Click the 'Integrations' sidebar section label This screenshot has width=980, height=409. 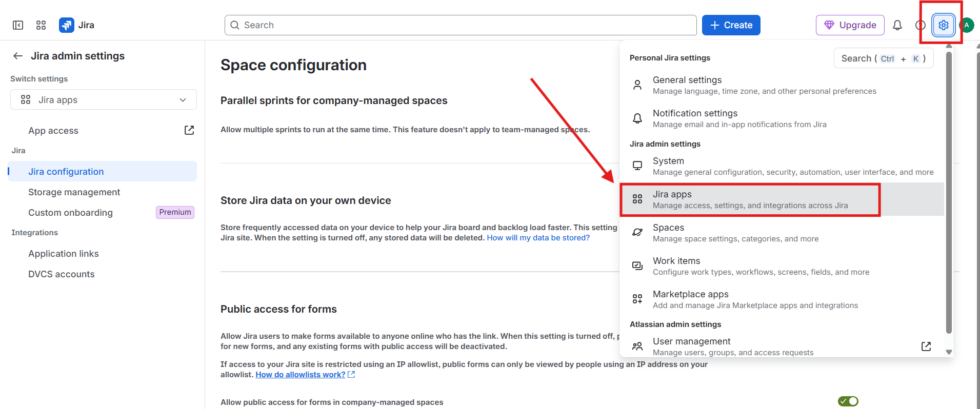click(x=34, y=233)
